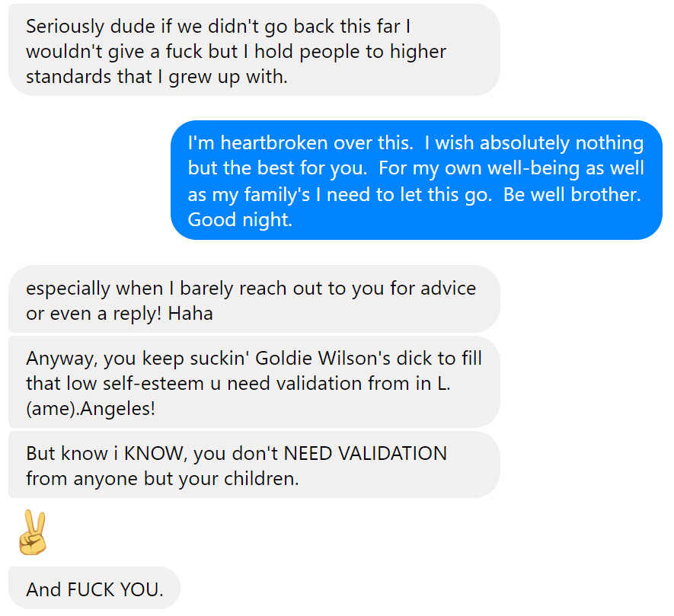Click the phrase "higher standards" in first message
Image resolution: width=674 pixels, height=616 pixels.
click(236, 64)
